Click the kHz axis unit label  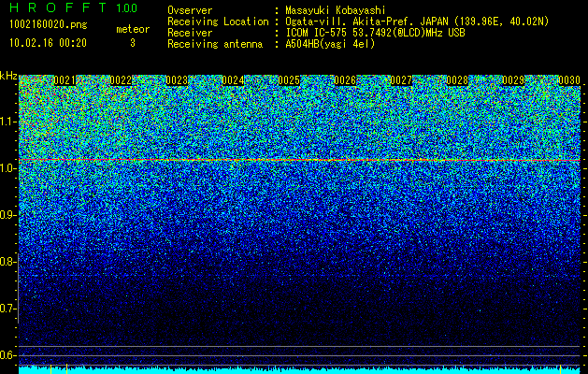pos(8,76)
